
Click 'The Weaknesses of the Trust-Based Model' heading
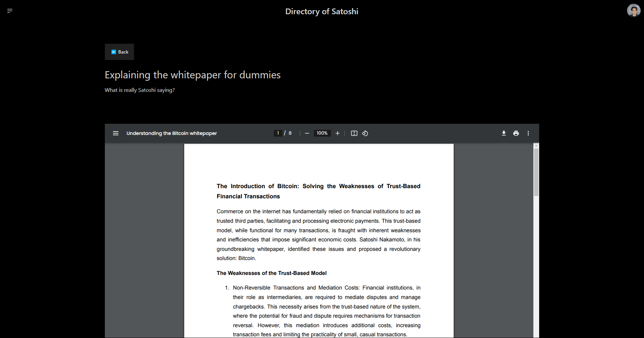coord(271,273)
